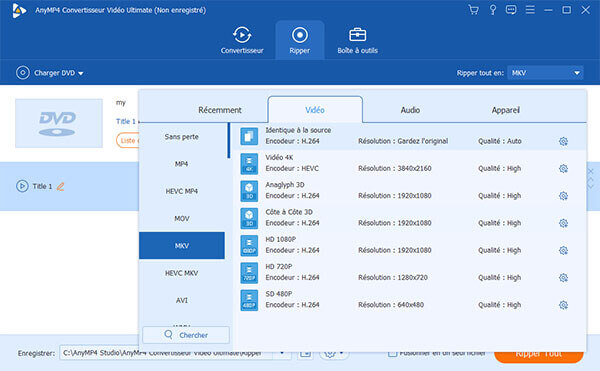Click the Résolution : 3840x2160 text
Viewport: 600px width, 371px height.
tap(395, 168)
